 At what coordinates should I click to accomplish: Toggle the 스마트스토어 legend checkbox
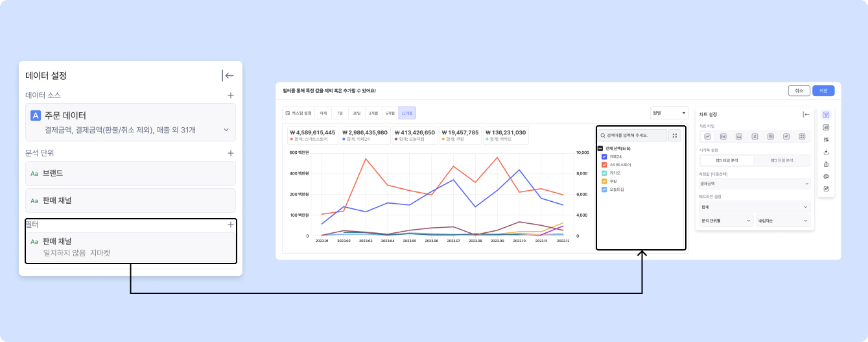tap(604, 165)
